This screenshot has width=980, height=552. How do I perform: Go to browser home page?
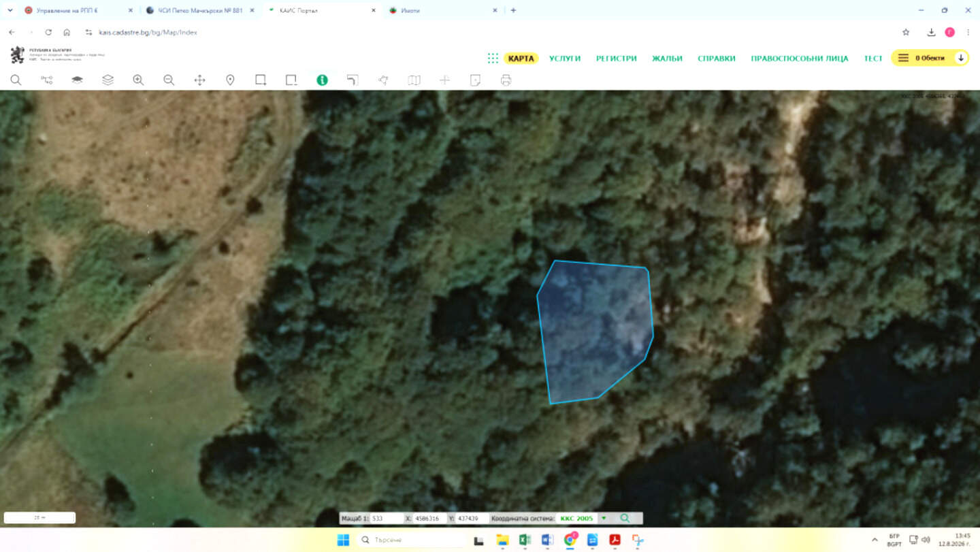tap(67, 32)
